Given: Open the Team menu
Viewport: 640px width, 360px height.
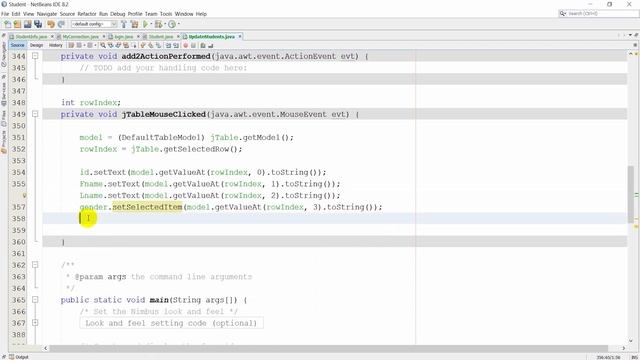Looking at the screenshot, I should (x=151, y=14).
